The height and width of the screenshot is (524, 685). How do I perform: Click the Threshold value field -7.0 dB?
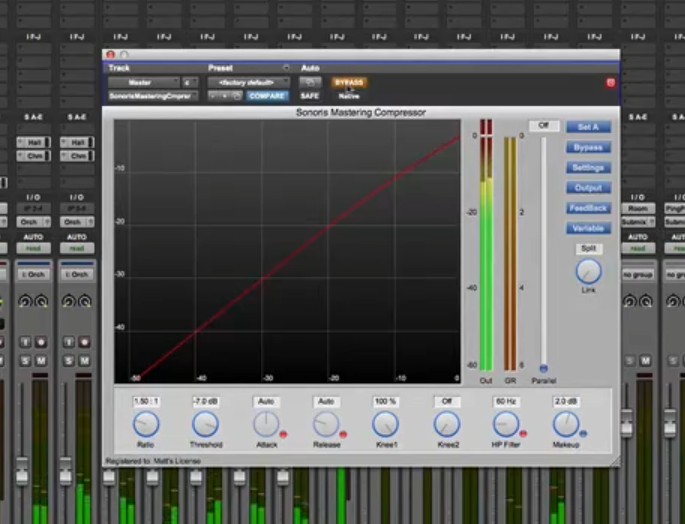(x=205, y=401)
